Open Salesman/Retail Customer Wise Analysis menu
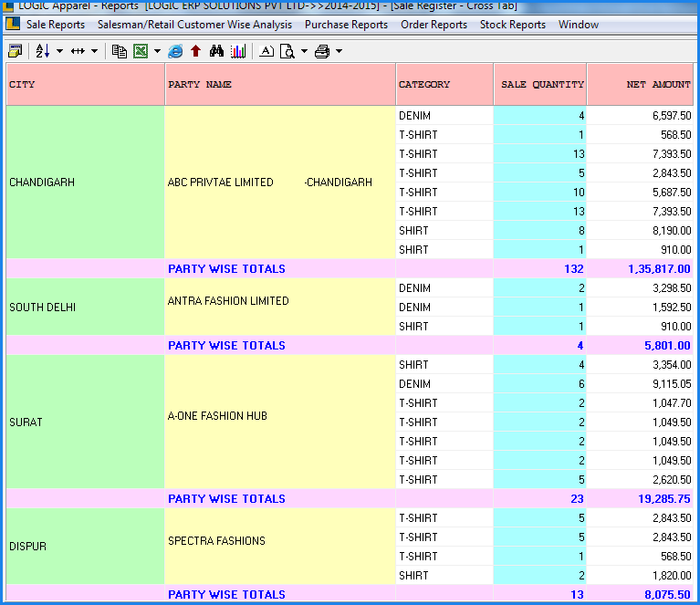700x605 pixels. pos(194,25)
